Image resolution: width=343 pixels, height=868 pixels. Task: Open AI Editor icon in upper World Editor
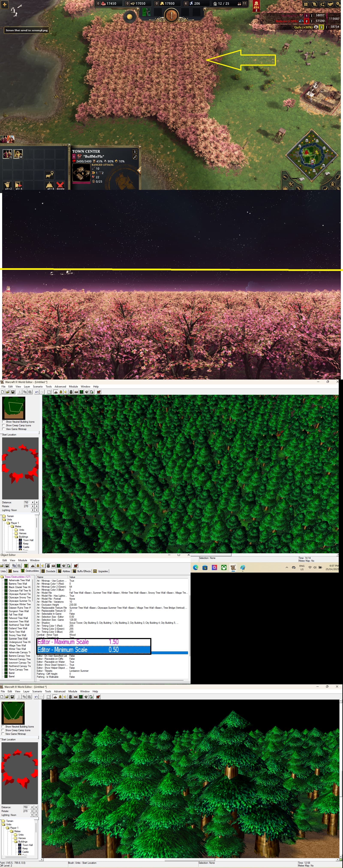click(82, 392)
